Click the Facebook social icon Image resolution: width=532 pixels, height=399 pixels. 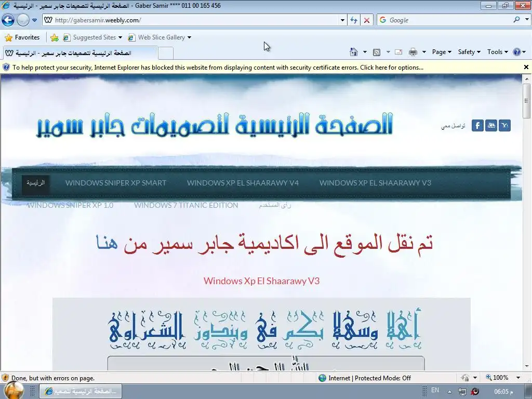tap(477, 126)
